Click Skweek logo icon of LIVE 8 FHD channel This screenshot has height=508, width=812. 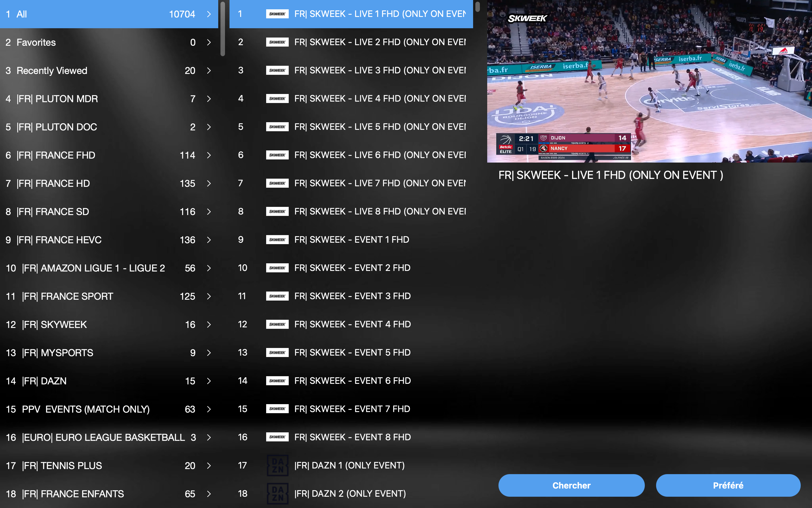point(277,211)
